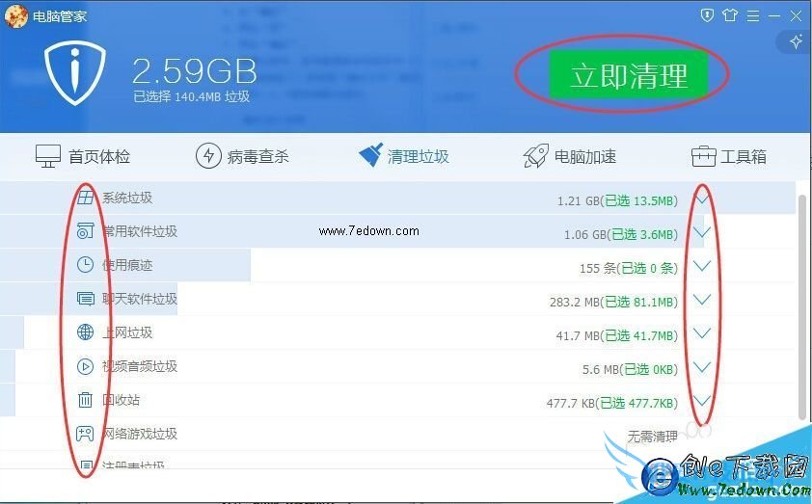Expand the 上网垃圾 row chevron
The image size is (812, 504).
(x=702, y=333)
